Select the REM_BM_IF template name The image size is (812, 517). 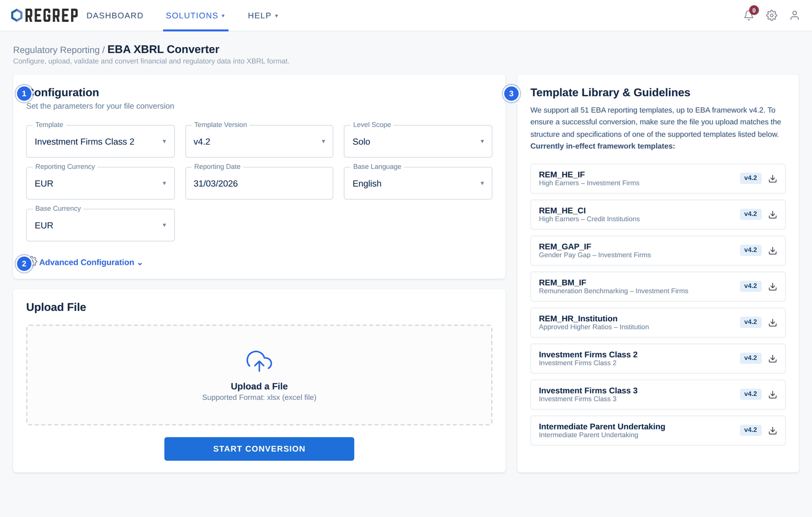(562, 283)
